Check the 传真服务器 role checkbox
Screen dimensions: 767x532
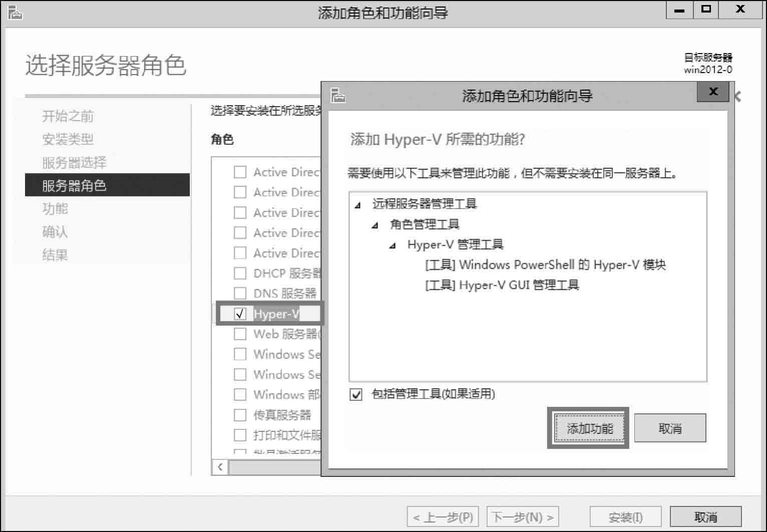[x=240, y=415]
